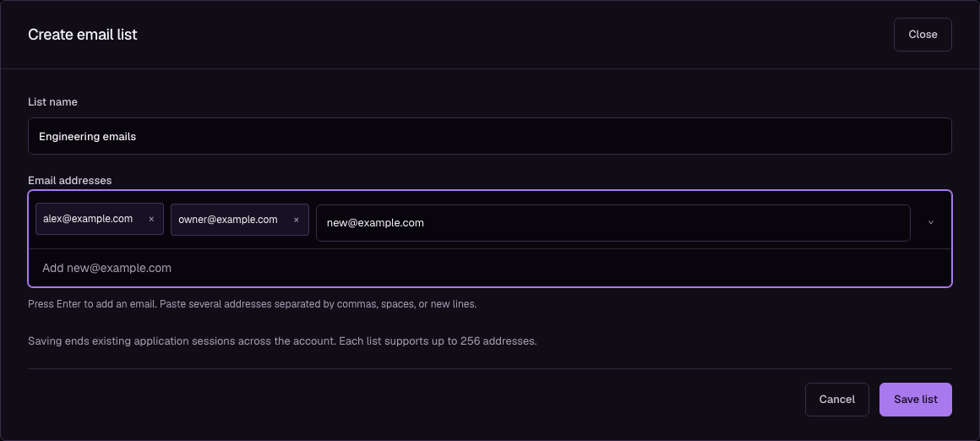Remove the owner@example.com chip via its x

coord(297,220)
